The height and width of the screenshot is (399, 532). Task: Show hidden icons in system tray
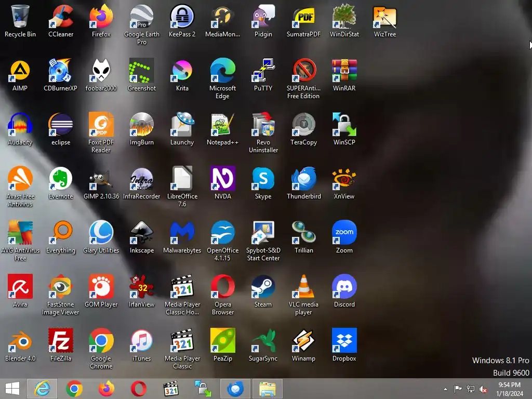[445, 389]
